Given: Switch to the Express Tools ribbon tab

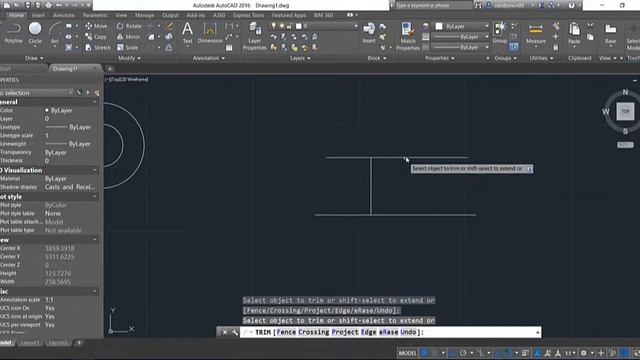Looking at the screenshot, I should pos(249,15).
